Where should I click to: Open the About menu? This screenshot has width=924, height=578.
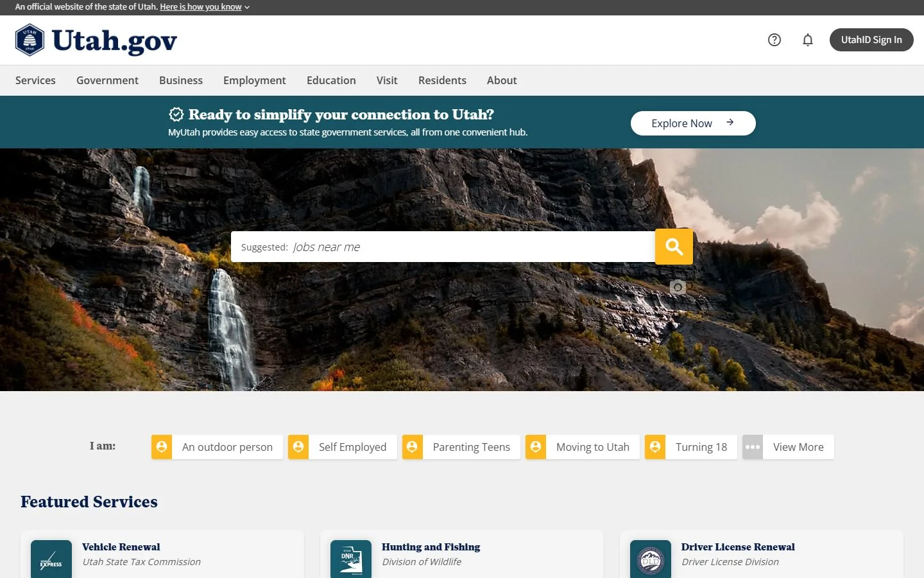click(502, 80)
